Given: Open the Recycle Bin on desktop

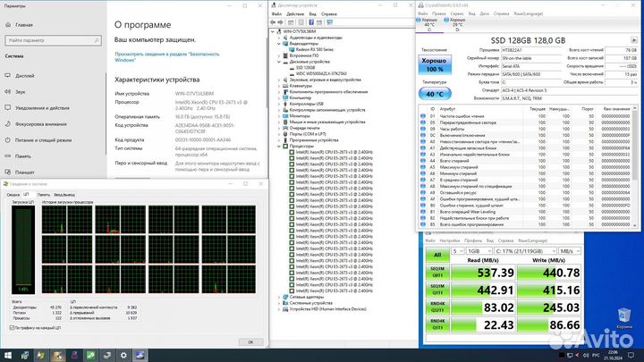Looking at the screenshot, I should pos(624,318).
